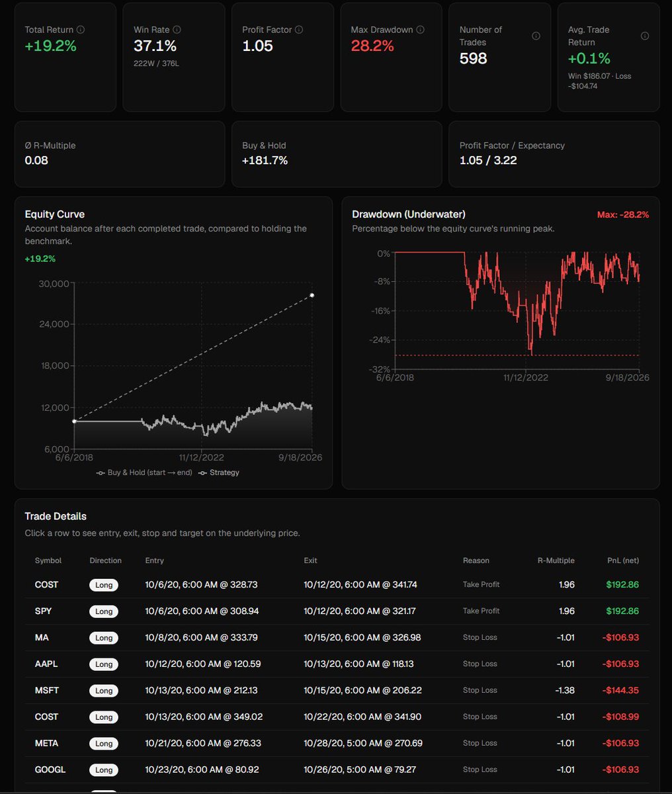Click the 598 Number of Trades value
Image resolution: width=672 pixels, height=794 pixels.
click(x=474, y=59)
